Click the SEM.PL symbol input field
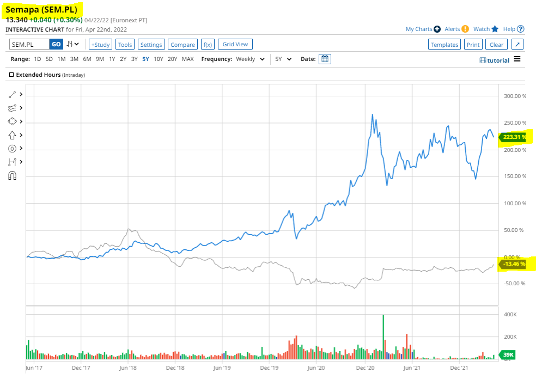Image resolution: width=554 pixels, height=392 pixels. coord(29,44)
